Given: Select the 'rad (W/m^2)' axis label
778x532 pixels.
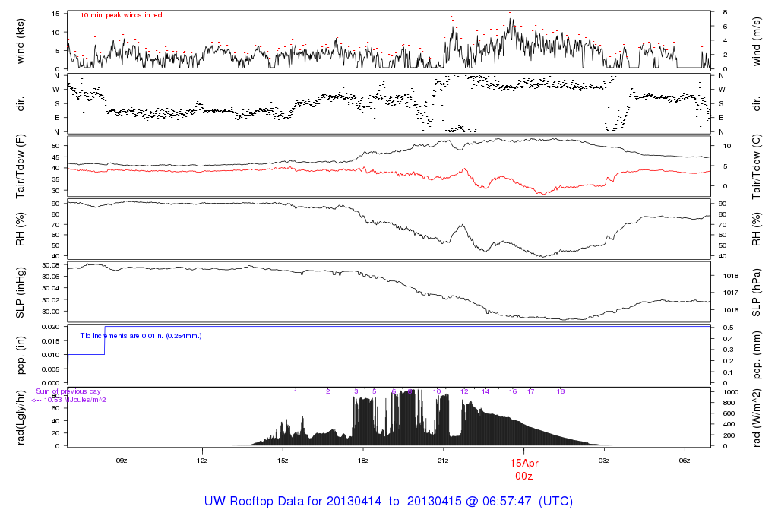Looking at the screenshot, I should 756,418.
